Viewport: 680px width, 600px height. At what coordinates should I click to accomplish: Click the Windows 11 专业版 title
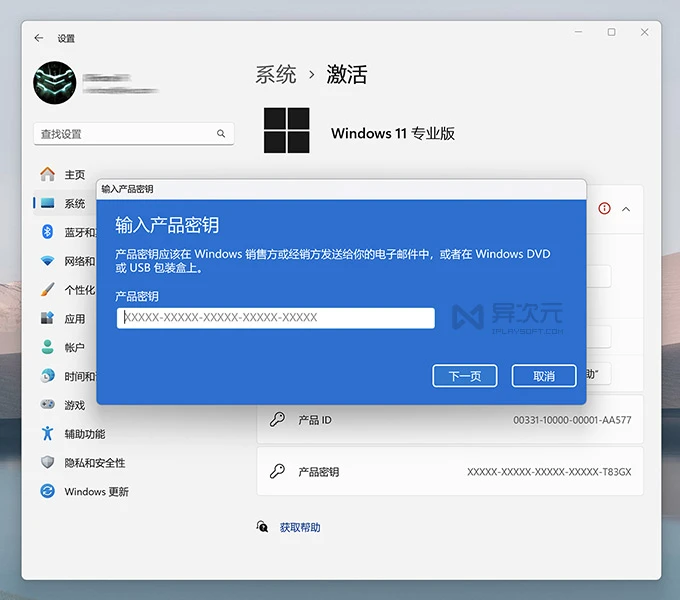(x=393, y=133)
